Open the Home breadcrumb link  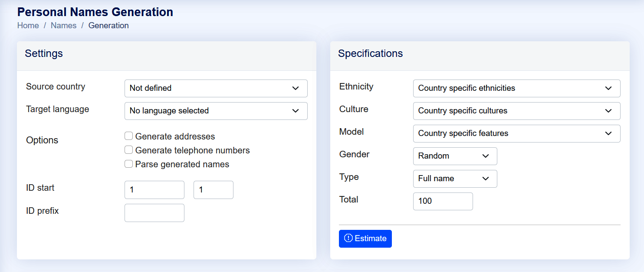[28, 25]
